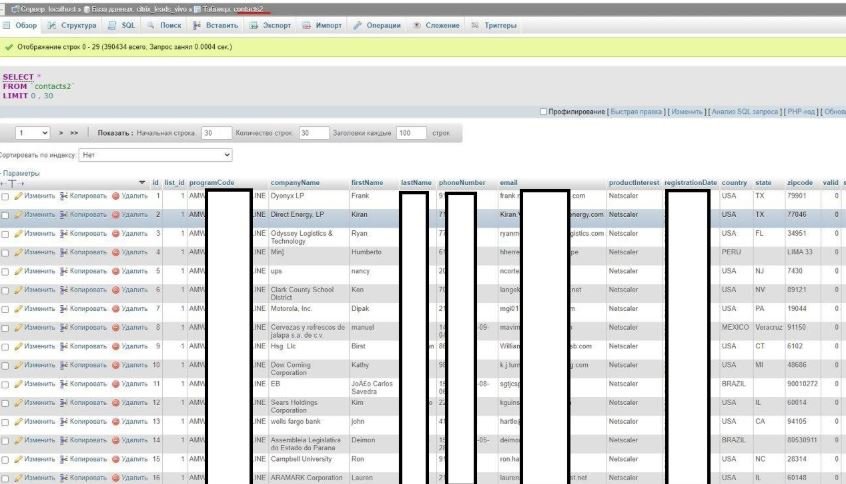Tick the Профилирование checkbox

(x=543, y=112)
